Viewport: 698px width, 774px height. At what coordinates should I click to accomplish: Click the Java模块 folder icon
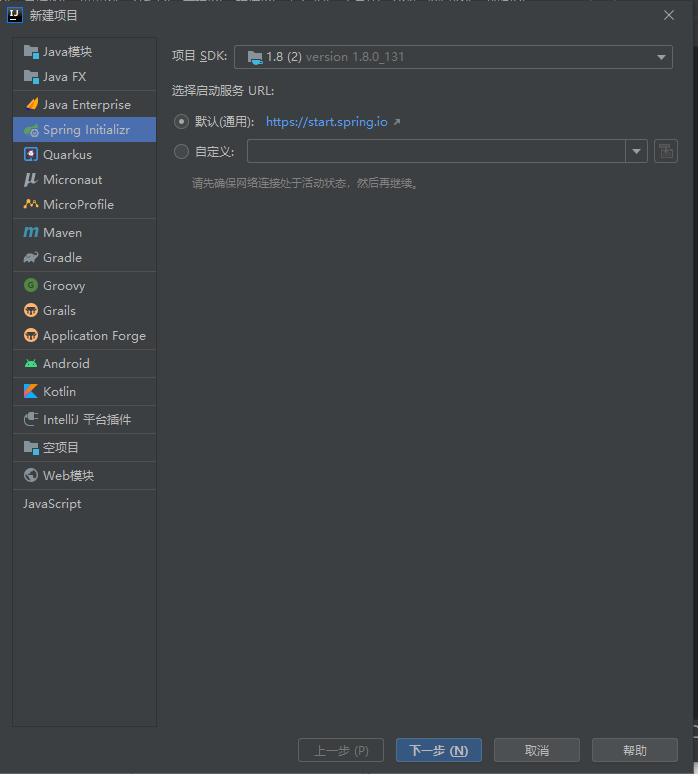click(x=31, y=52)
